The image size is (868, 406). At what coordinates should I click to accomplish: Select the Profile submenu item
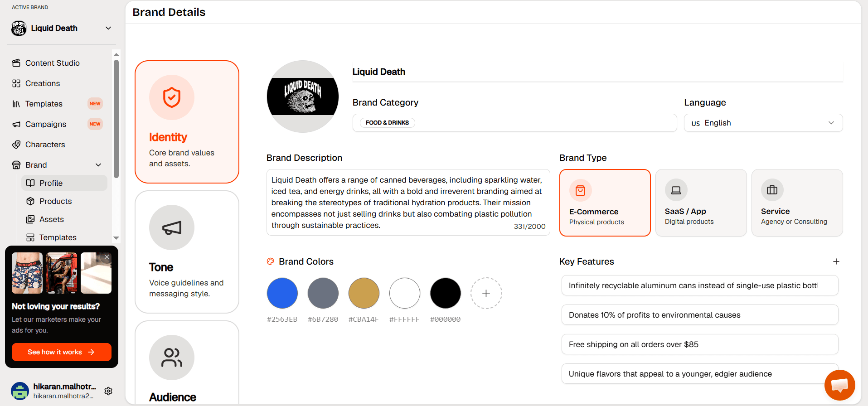point(64,183)
